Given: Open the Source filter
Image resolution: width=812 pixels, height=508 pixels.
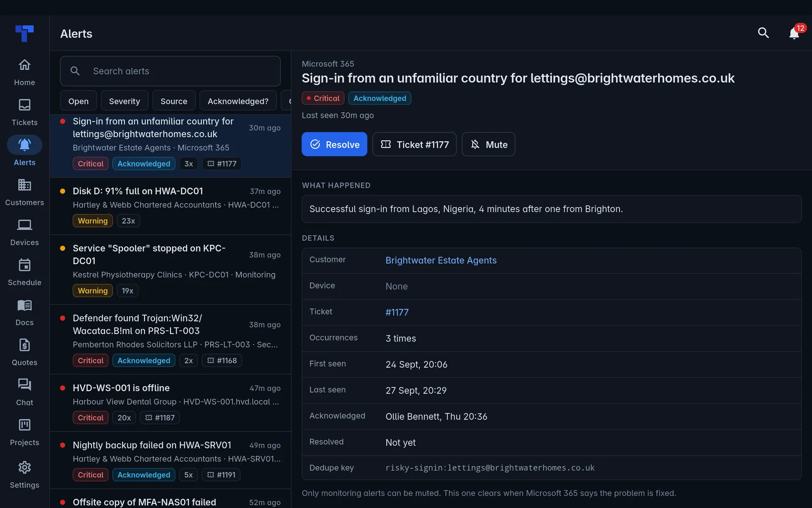Looking at the screenshot, I should coord(174,101).
